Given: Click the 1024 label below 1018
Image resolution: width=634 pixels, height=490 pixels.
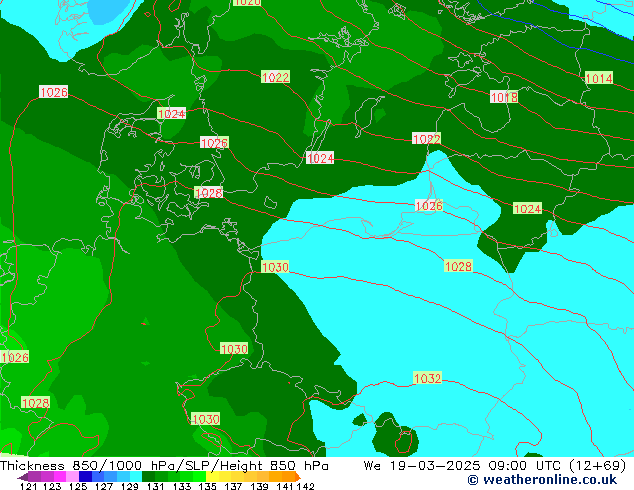Looking at the screenshot, I should (527, 208).
